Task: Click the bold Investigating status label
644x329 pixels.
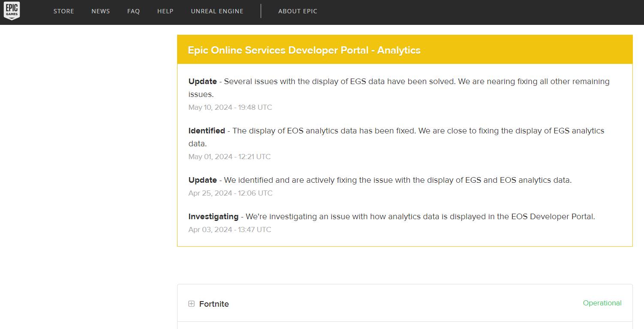Action: point(213,217)
